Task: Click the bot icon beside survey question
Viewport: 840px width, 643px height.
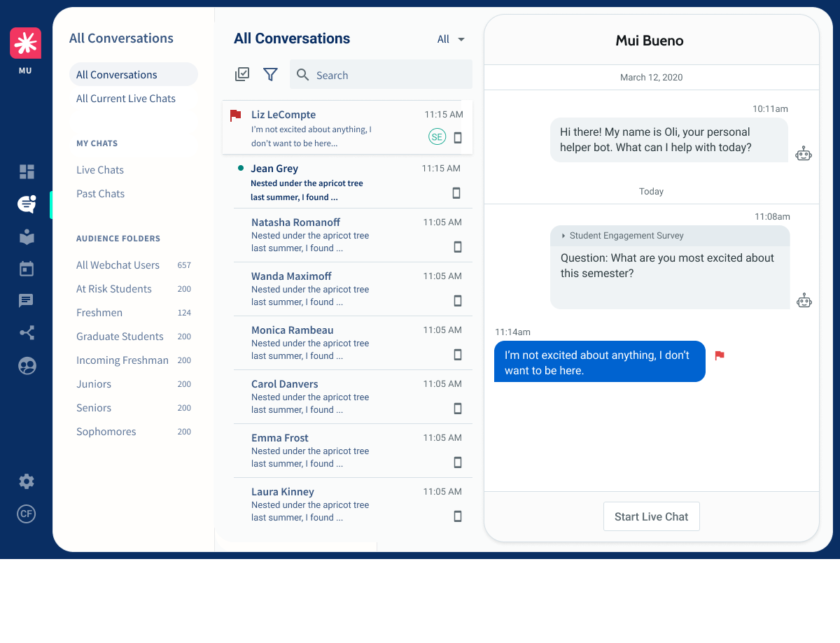Action: click(x=804, y=301)
